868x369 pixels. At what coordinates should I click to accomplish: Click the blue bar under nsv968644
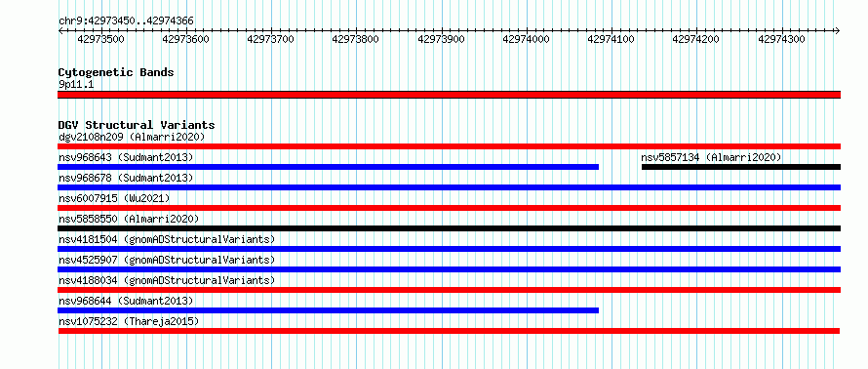(x=329, y=310)
